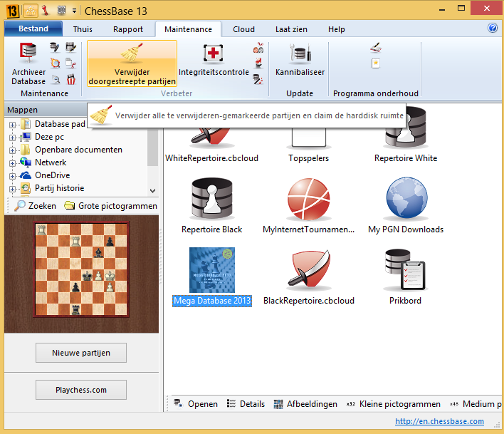Switch to the Laat zien ribbon tab
Viewport: 504px width, 434px height.
[x=291, y=29]
